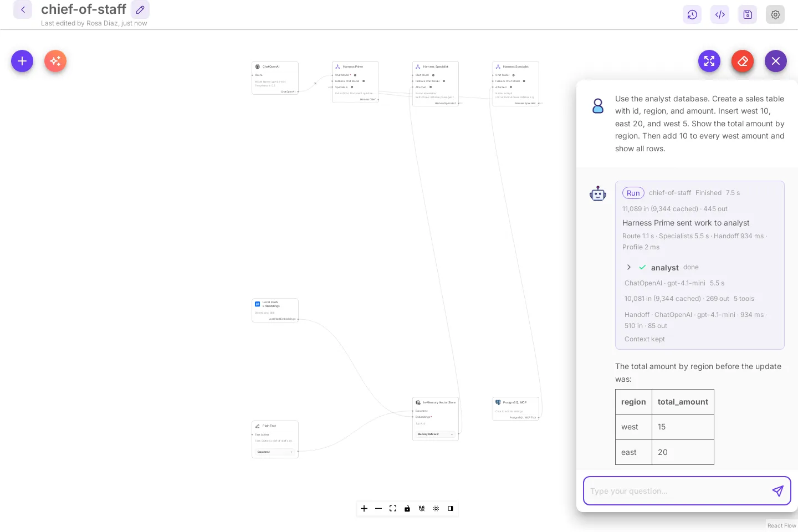Click the React Flow attribution link

pos(781,525)
